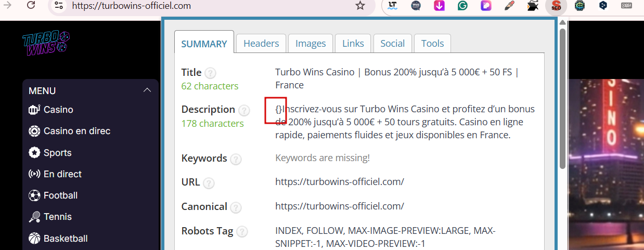Screen dimensions: 644x250
Task: Click the pink download arrow extension
Action: pyautogui.click(x=439, y=6)
